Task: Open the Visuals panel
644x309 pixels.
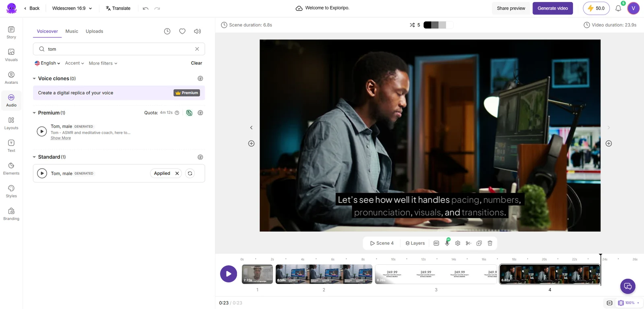Action: coord(11,55)
